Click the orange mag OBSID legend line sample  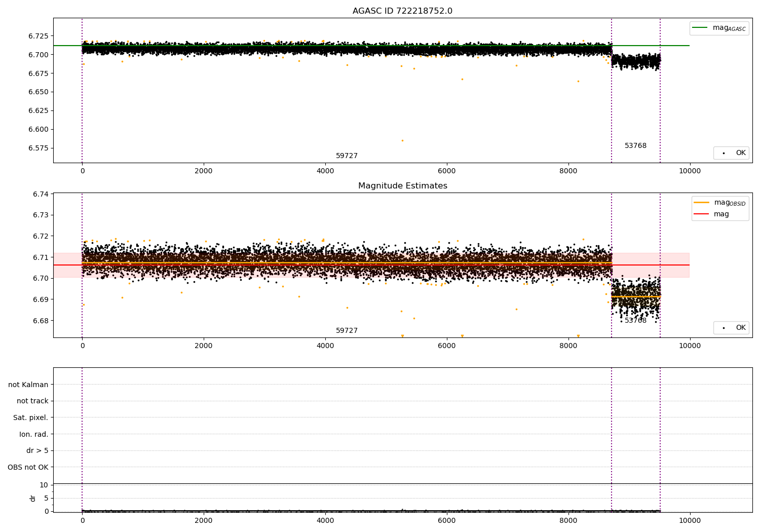pyautogui.click(x=702, y=203)
